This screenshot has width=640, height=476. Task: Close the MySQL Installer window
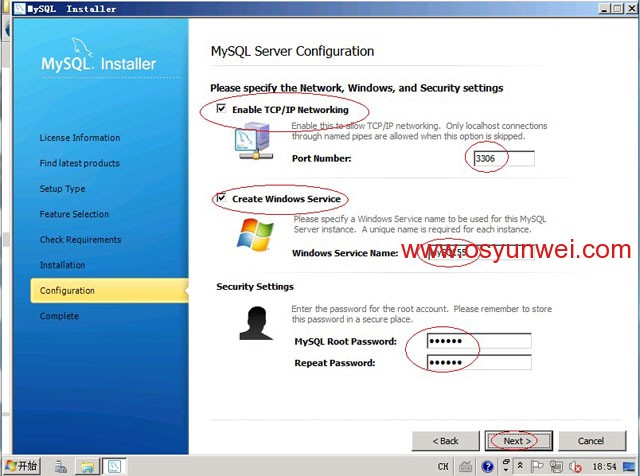[631, 8]
